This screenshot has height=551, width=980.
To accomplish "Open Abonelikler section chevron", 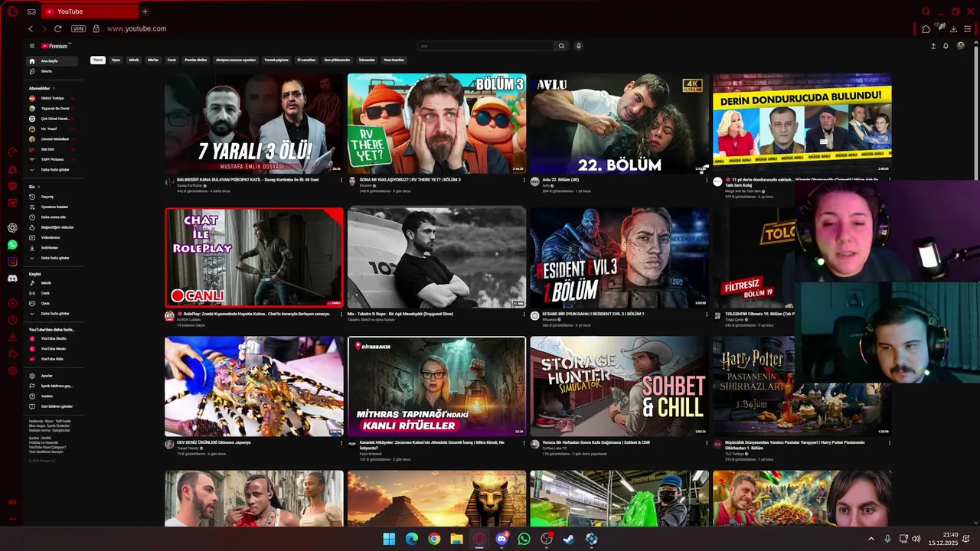I will [53, 88].
